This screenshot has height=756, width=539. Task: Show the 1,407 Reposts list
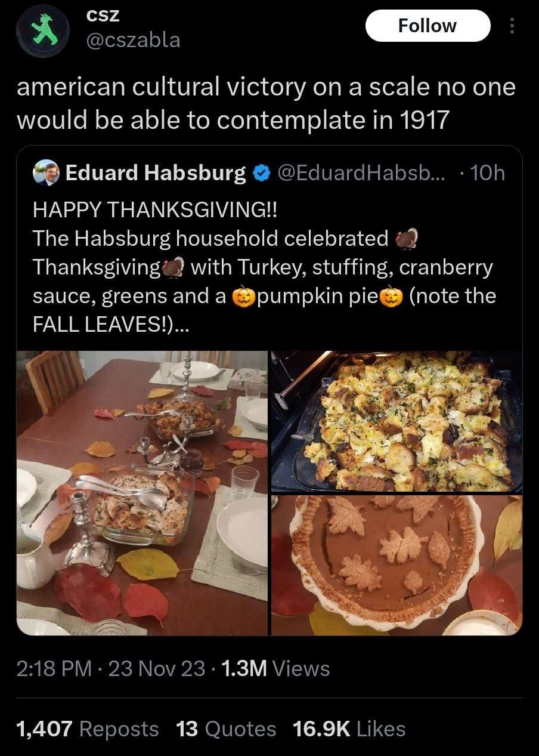click(x=88, y=729)
